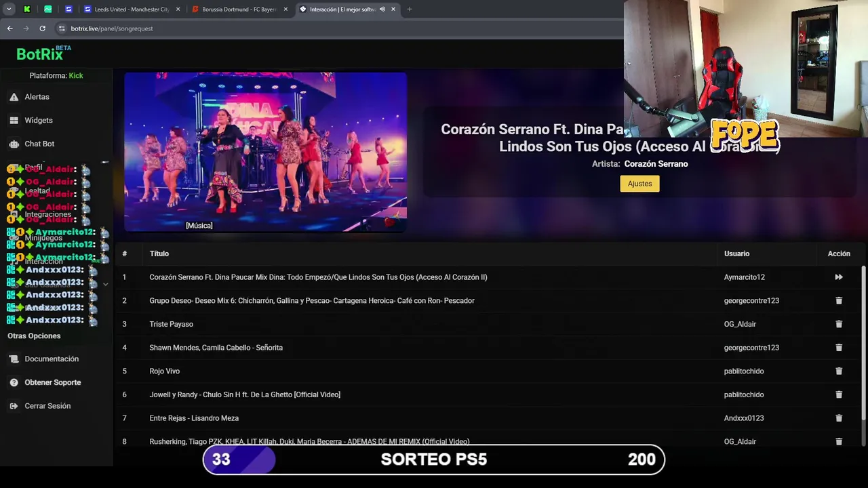
Task: Reload the botrix.live page
Action: [x=42, y=28]
